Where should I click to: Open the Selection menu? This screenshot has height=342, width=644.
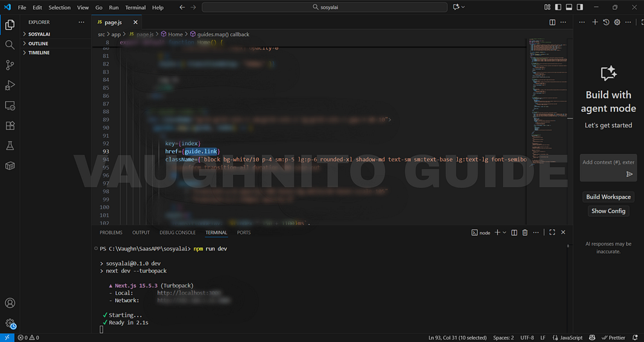coord(59,7)
